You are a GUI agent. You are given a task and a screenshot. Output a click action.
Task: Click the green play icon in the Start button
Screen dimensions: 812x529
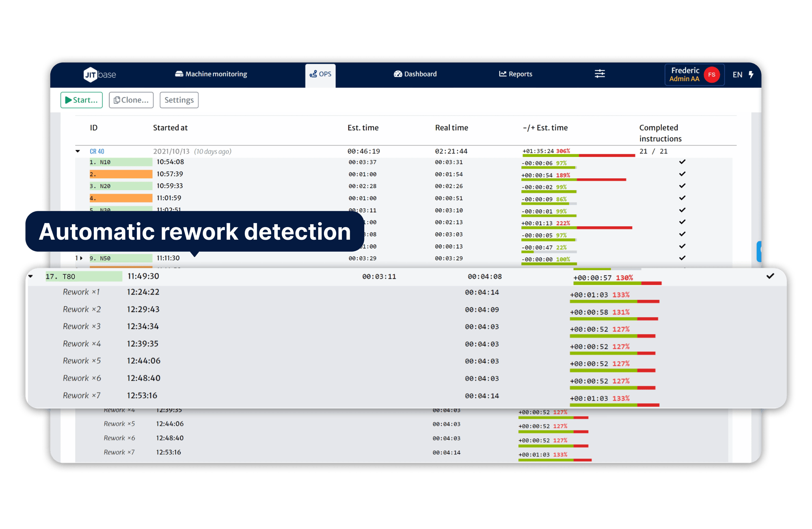click(68, 100)
